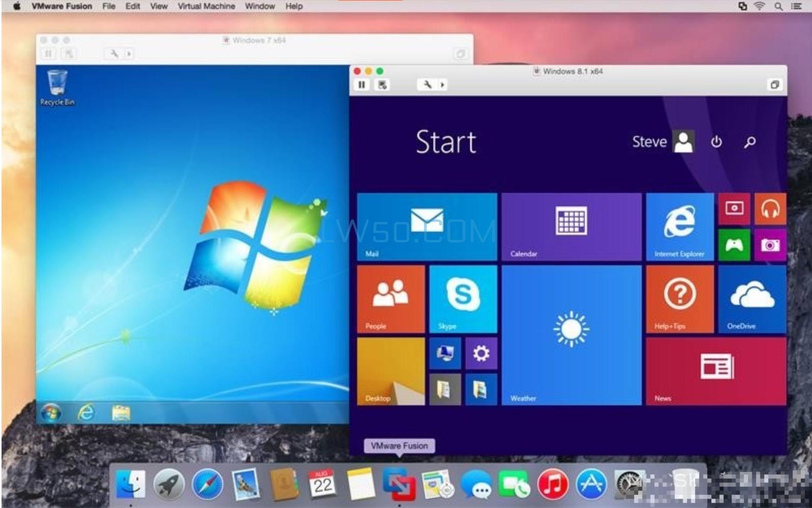Click the Windows 7 Start orb

50,413
